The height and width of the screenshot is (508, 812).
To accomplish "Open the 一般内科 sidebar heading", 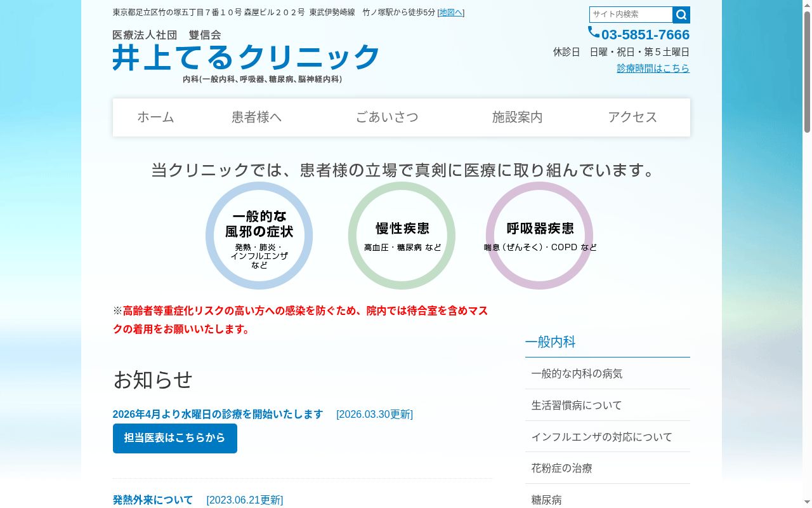I will coord(550,342).
